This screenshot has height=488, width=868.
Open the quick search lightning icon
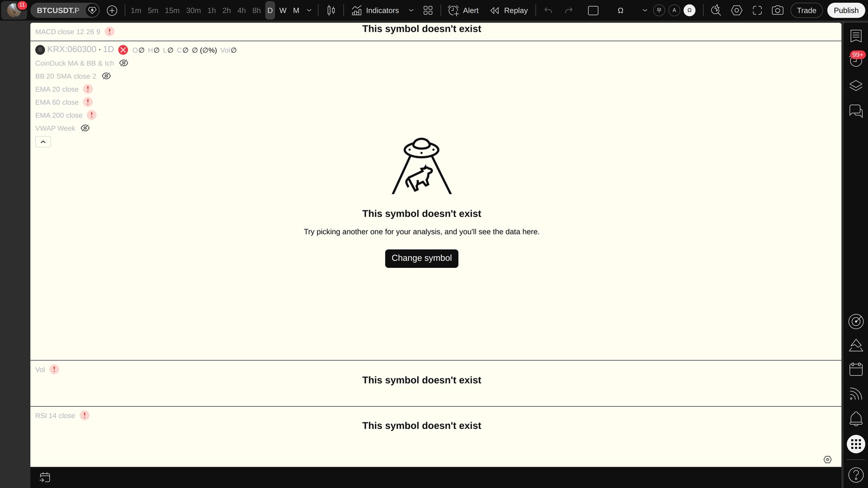tap(716, 10)
